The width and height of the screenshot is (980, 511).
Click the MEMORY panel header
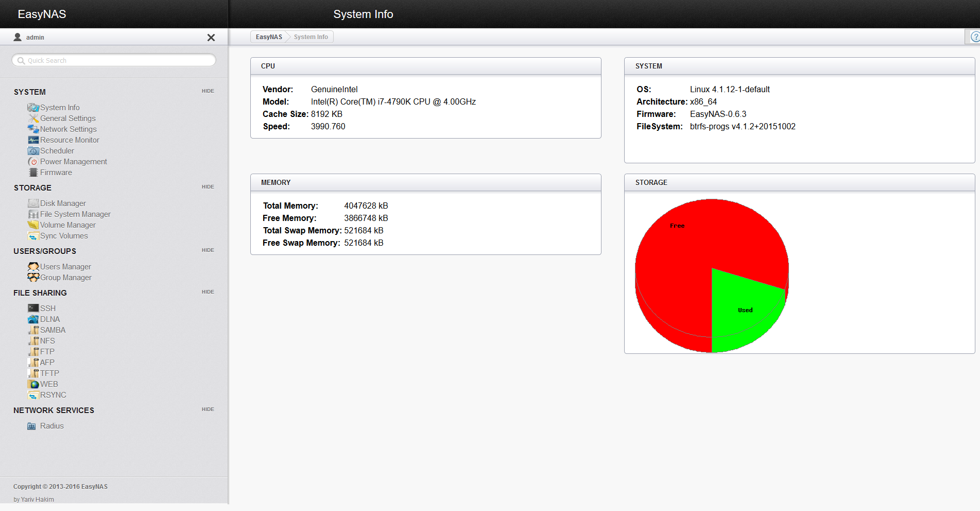pos(425,182)
